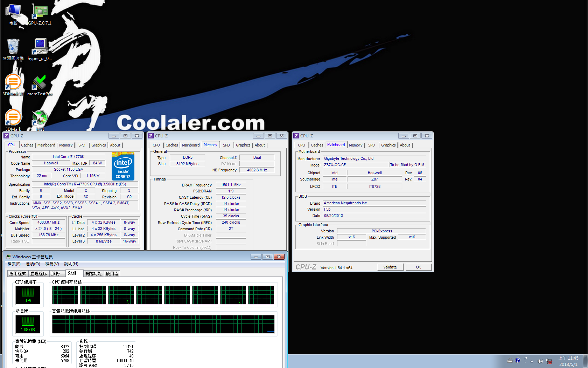Select SPD tab in the CPU-Z Mainboard window

click(x=372, y=145)
